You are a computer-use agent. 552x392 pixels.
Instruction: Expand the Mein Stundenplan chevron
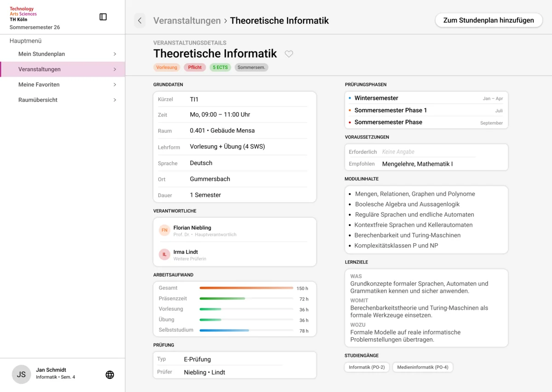[x=115, y=54]
